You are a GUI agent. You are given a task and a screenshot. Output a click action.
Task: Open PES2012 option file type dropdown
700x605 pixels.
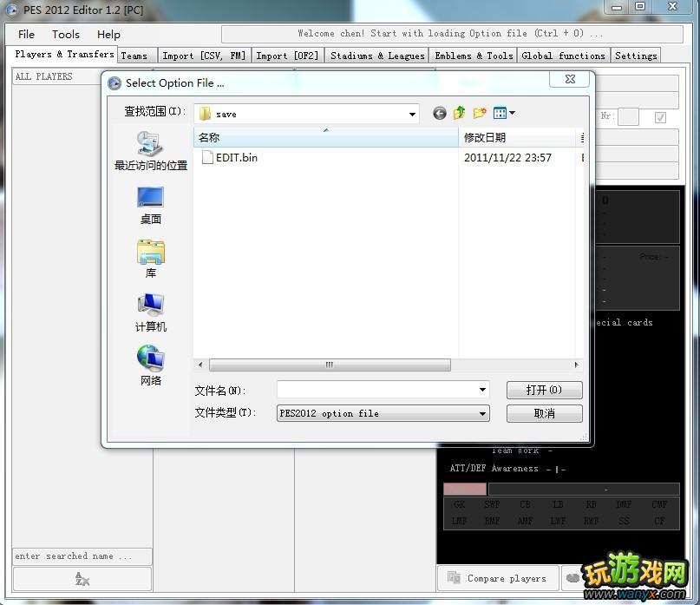click(x=383, y=413)
